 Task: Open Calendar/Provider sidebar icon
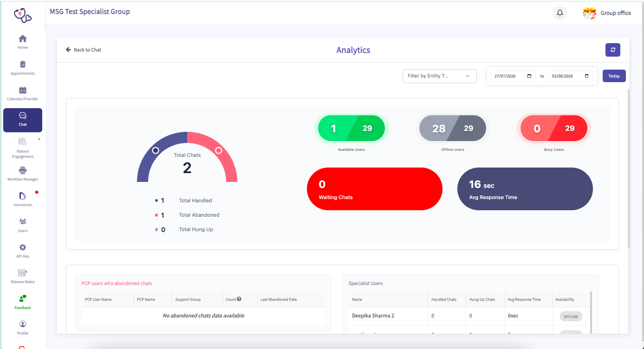pyautogui.click(x=23, y=90)
